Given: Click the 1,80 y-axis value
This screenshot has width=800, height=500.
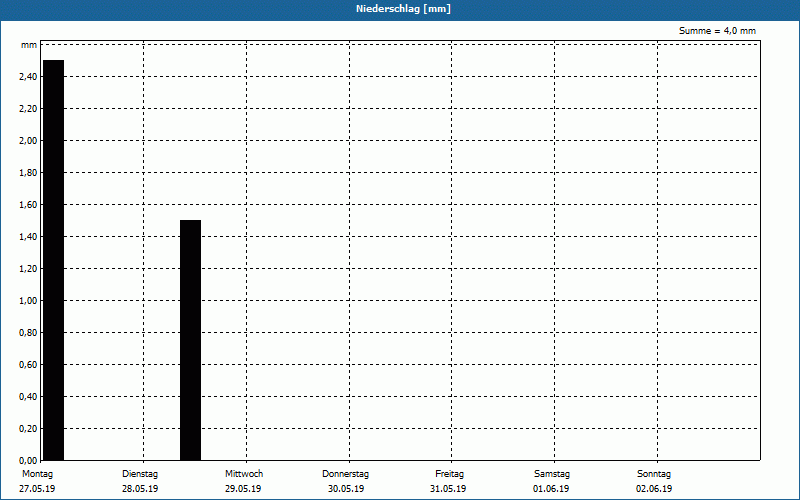Looking at the screenshot, I should tap(28, 173).
